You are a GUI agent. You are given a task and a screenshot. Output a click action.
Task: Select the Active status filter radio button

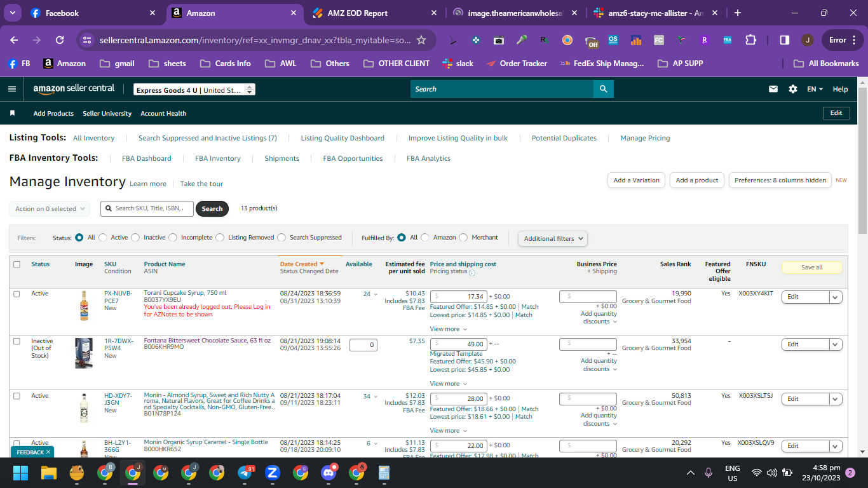pyautogui.click(x=103, y=238)
